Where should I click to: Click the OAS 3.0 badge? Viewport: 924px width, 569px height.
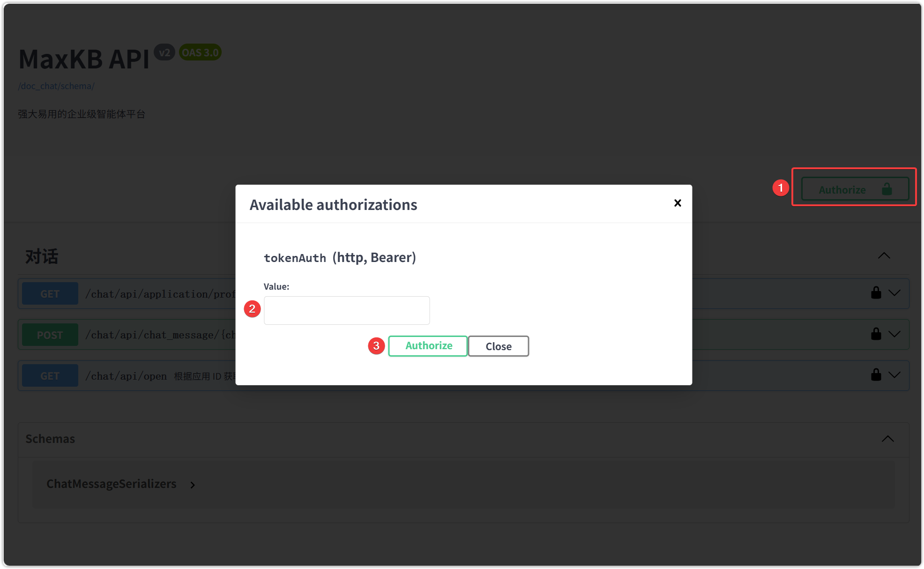coord(200,52)
